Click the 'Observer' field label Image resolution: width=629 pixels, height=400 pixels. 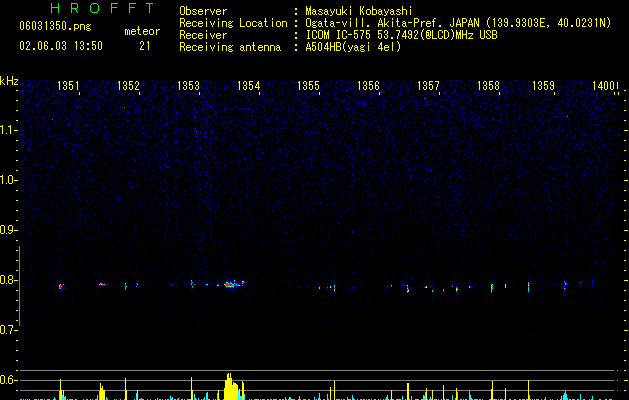[x=203, y=11]
